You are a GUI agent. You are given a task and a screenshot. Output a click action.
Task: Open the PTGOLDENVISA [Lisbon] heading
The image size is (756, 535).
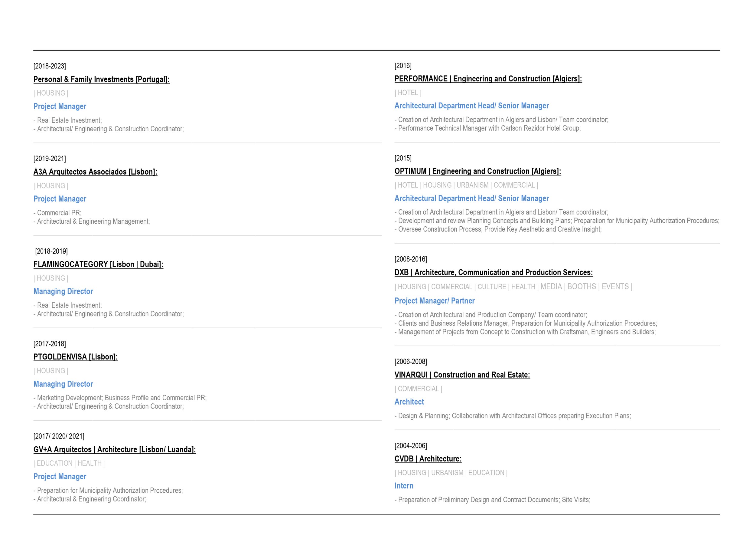[75, 357]
